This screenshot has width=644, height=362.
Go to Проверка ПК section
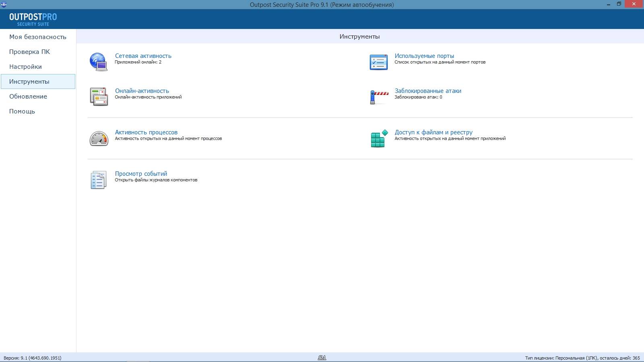coord(38,52)
